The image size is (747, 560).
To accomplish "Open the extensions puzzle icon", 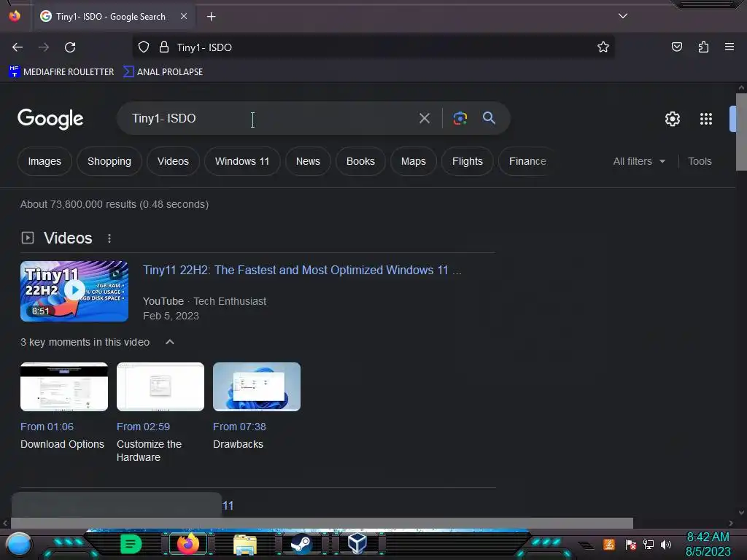I will pyautogui.click(x=703, y=47).
